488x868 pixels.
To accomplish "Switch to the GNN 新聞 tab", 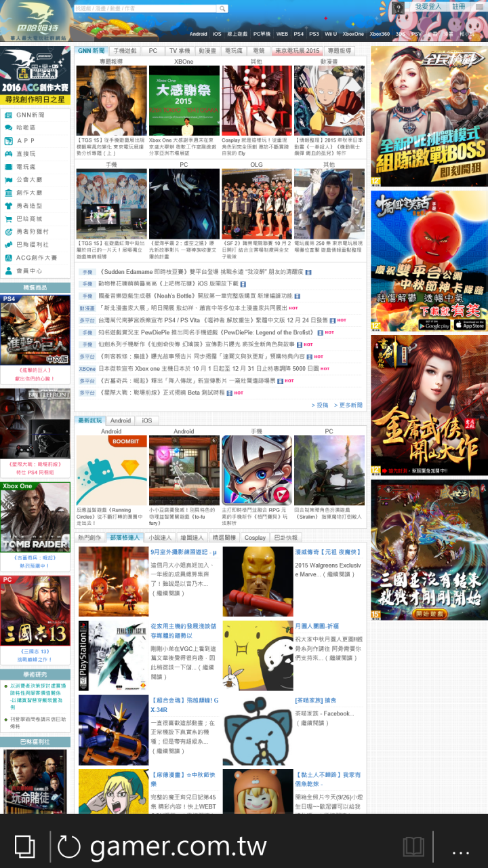I will point(91,51).
